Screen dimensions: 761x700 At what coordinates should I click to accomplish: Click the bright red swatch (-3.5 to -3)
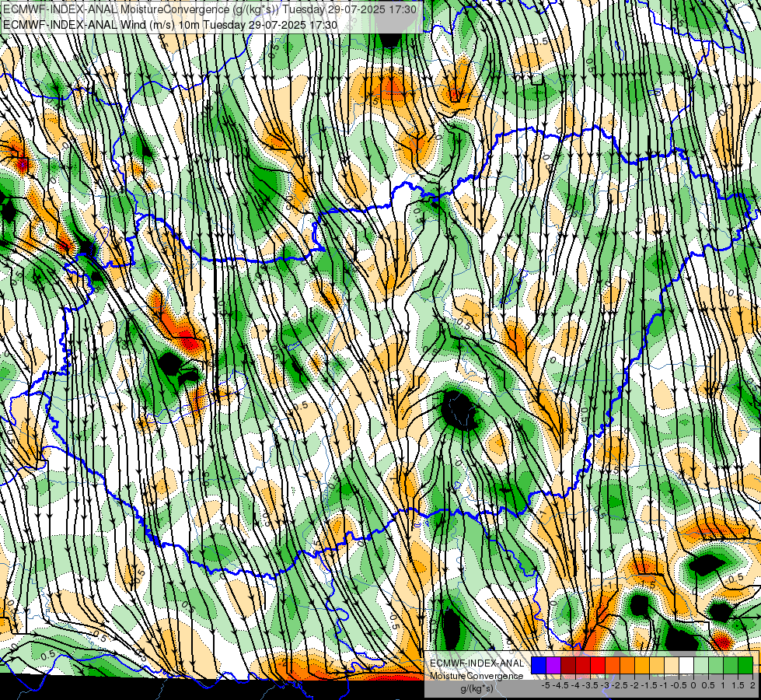pyautogui.click(x=598, y=666)
